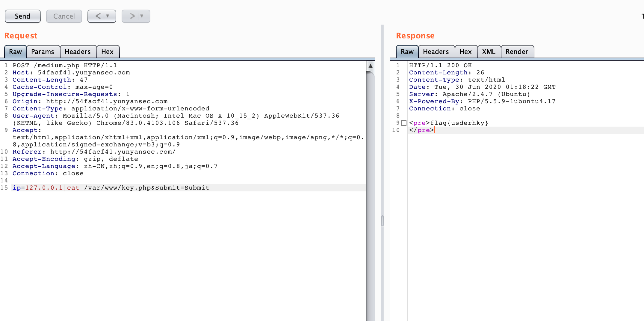Click the Response panel title
The width and height of the screenshot is (644, 321).
tap(415, 36)
